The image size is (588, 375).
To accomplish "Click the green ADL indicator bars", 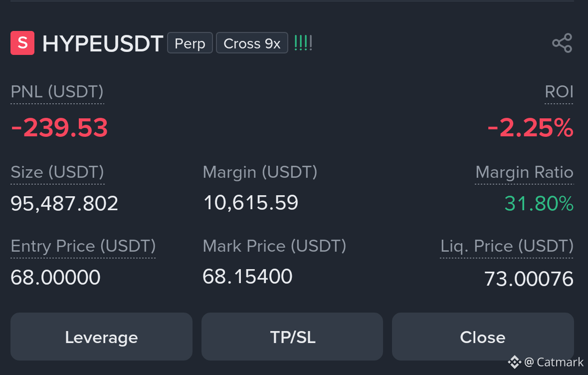I will tap(303, 43).
